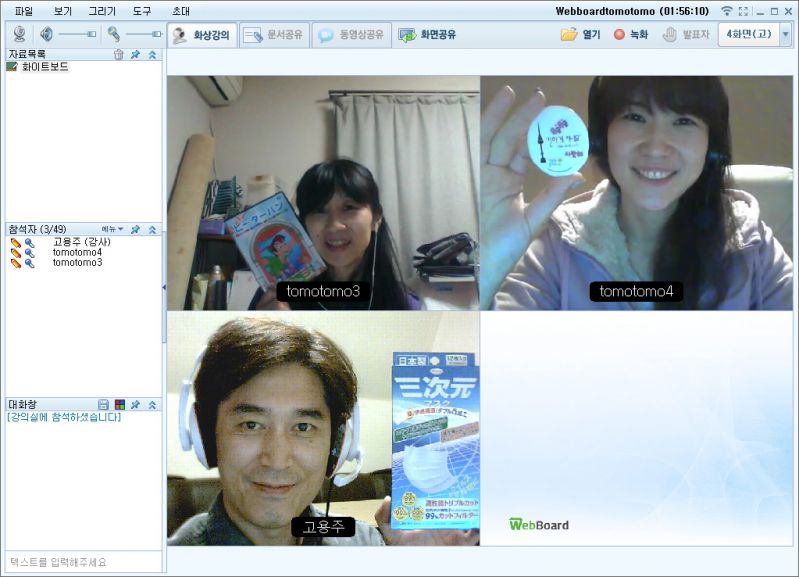Save chat using 대화창 disk icon
This screenshot has height=577, width=799.
click(x=102, y=405)
